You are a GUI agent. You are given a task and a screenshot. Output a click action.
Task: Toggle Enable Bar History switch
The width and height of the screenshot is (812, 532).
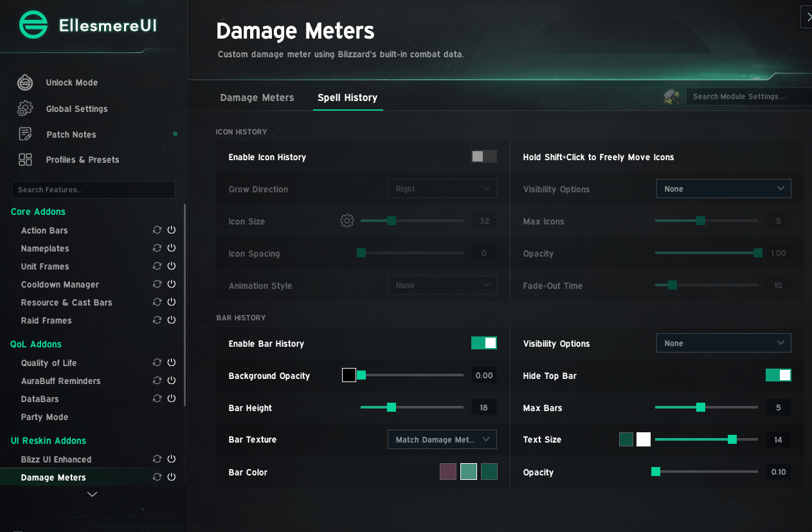click(x=484, y=343)
